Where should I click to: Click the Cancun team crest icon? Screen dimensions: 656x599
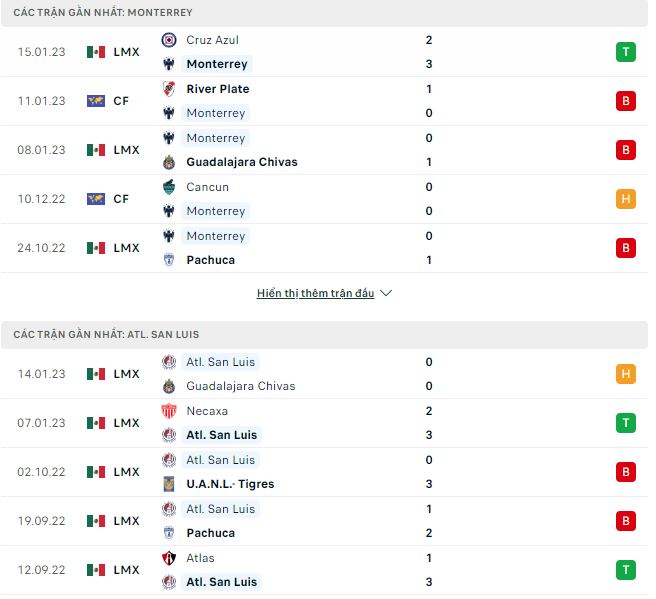coord(169,187)
